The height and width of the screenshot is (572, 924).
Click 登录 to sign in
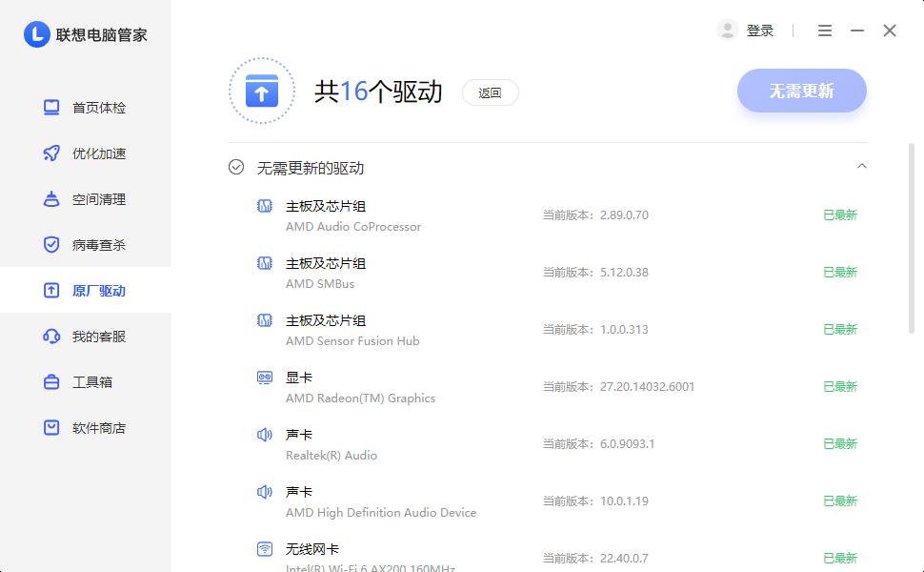click(x=759, y=30)
